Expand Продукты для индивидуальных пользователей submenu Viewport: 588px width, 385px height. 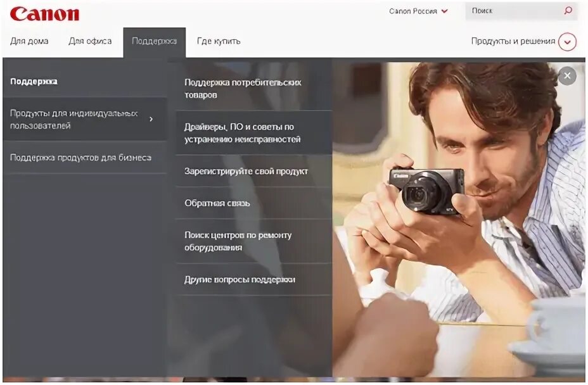(x=73, y=118)
